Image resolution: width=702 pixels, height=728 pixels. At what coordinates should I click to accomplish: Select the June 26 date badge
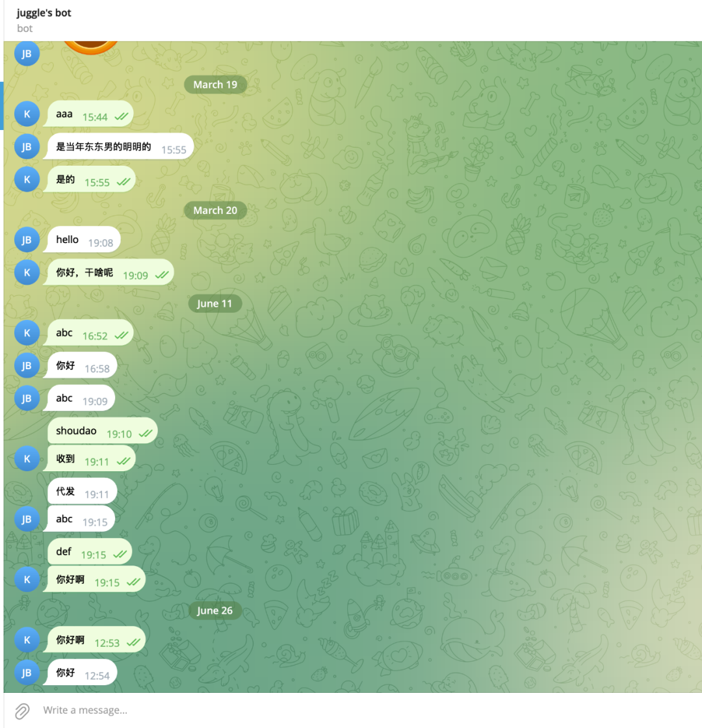point(214,610)
